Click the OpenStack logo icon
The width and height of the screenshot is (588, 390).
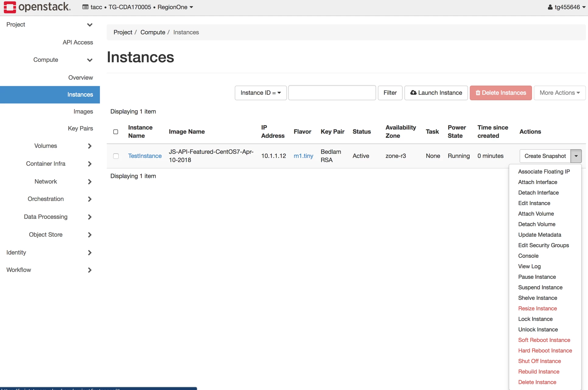click(x=10, y=7)
